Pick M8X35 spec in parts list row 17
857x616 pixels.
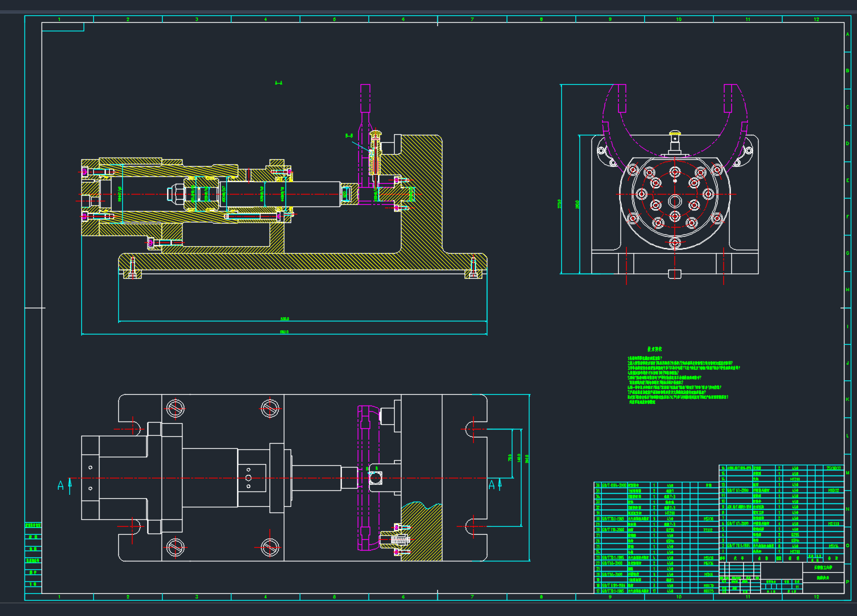point(709,591)
